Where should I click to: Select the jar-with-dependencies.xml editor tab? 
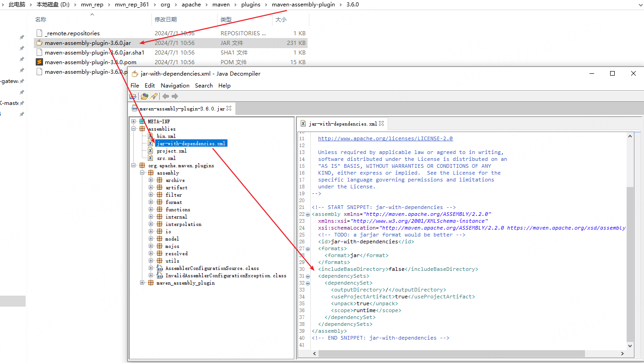[343, 124]
